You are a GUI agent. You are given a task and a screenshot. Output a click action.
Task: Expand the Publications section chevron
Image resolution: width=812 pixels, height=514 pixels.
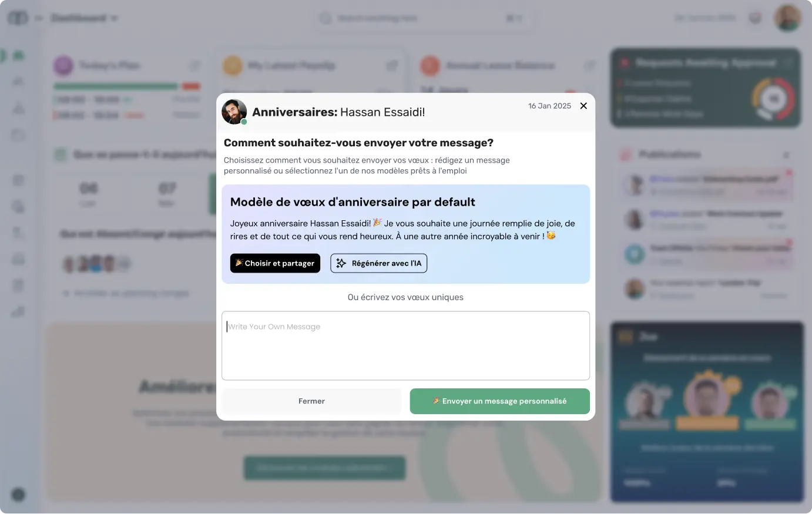pos(786,155)
